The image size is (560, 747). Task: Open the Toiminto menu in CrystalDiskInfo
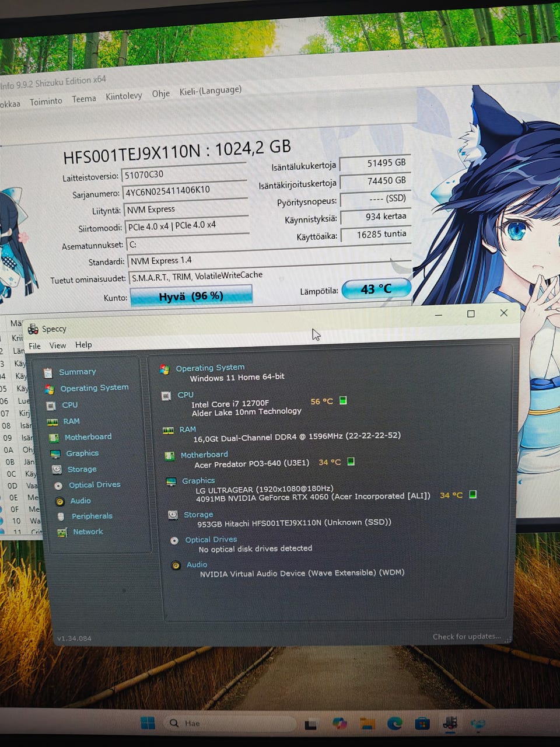point(45,102)
